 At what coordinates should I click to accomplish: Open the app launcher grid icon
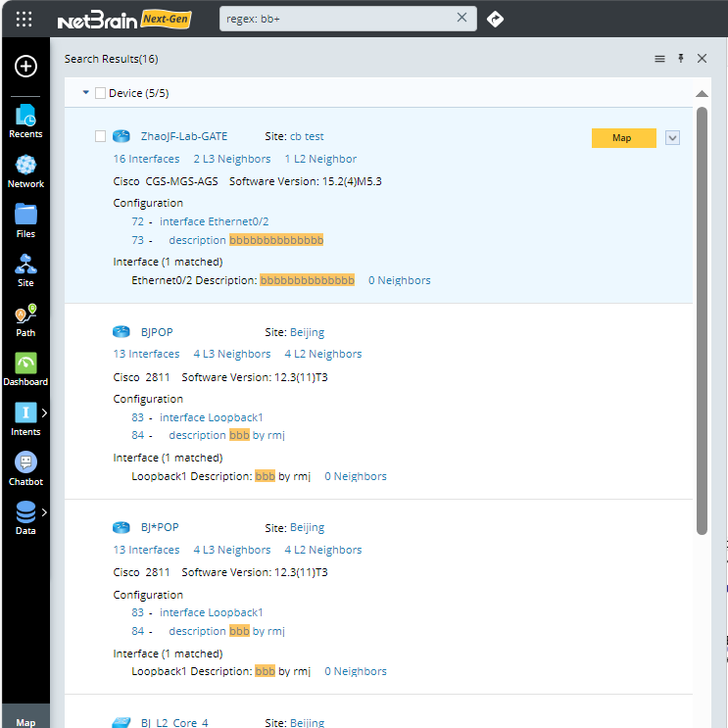[x=24, y=19]
